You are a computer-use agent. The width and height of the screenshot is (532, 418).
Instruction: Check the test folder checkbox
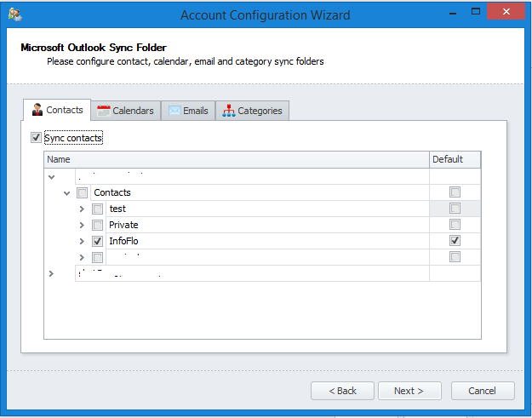pos(98,209)
